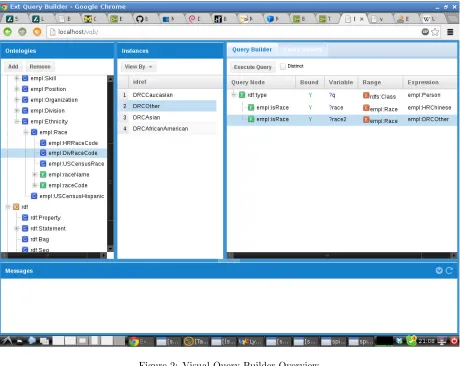
Task: Click the Expression column header
Action: (x=429, y=82)
